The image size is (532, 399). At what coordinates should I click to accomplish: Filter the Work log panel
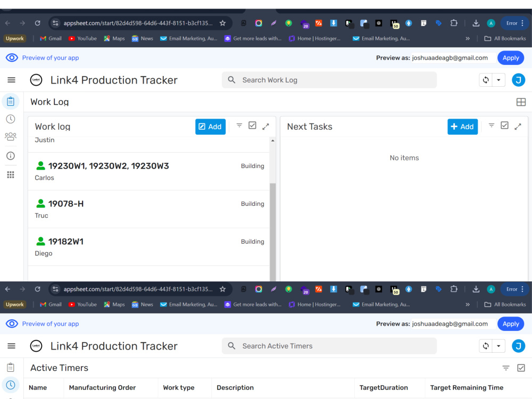coord(239,126)
